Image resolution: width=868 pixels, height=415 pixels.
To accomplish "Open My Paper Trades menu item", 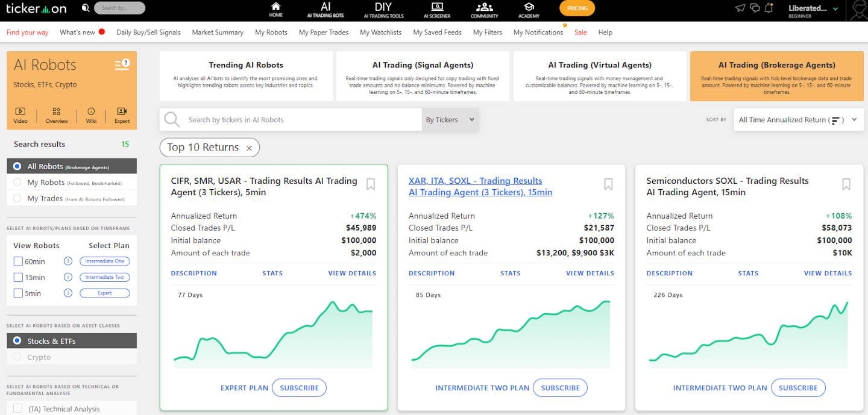I will coord(324,33).
